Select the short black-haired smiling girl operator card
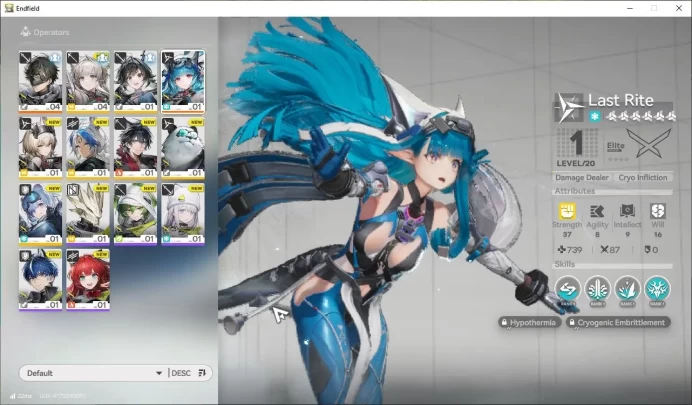 pyautogui.click(x=135, y=81)
